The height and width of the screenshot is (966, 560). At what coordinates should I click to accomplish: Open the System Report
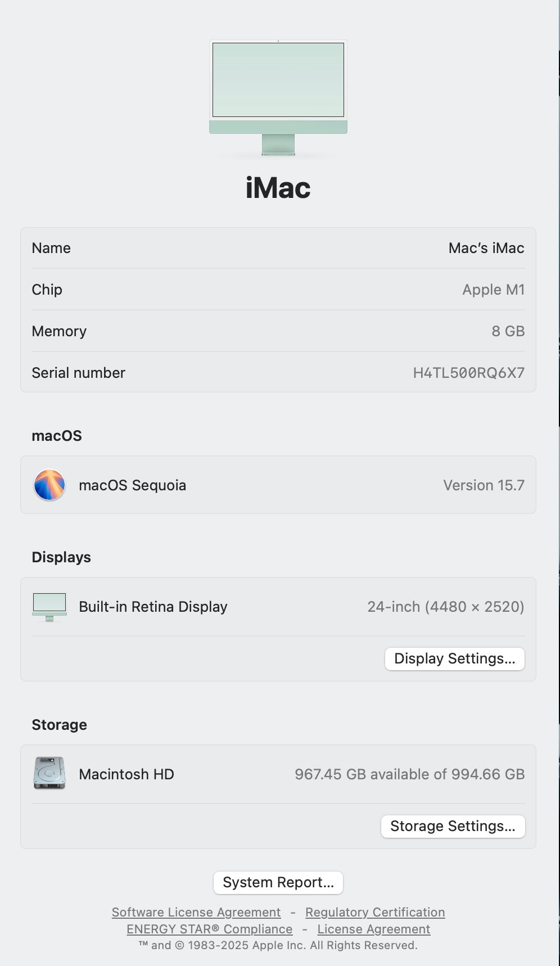[278, 882]
